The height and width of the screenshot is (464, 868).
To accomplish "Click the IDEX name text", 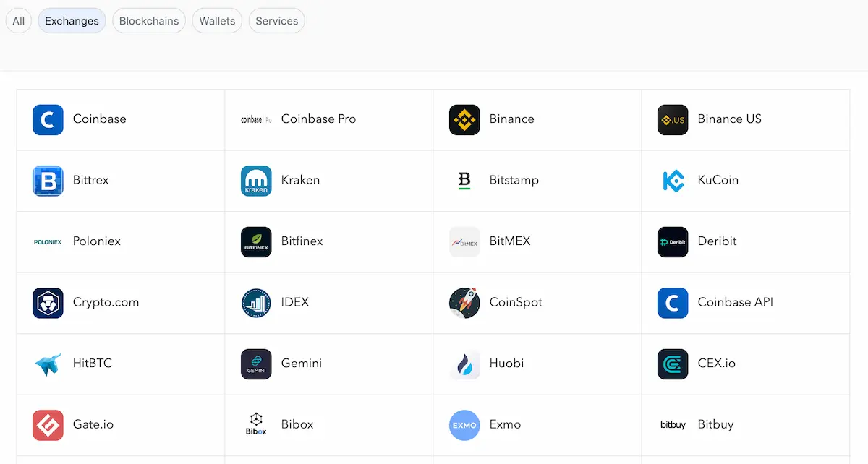I will (x=295, y=302).
